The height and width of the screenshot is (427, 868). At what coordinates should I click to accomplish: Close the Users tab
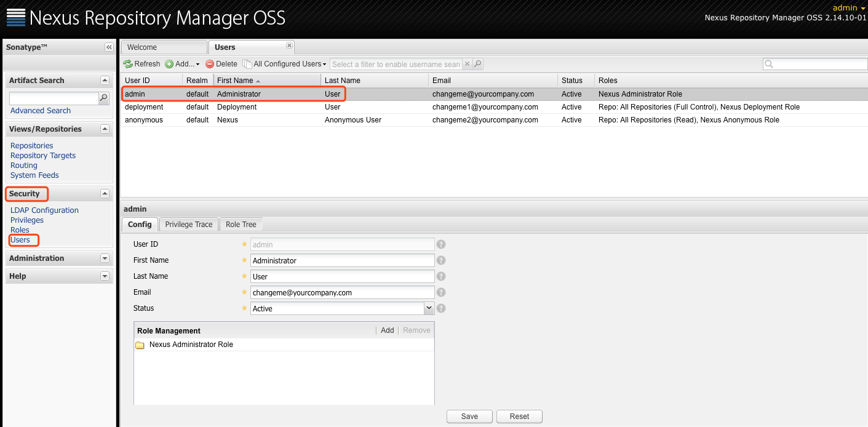point(289,45)
